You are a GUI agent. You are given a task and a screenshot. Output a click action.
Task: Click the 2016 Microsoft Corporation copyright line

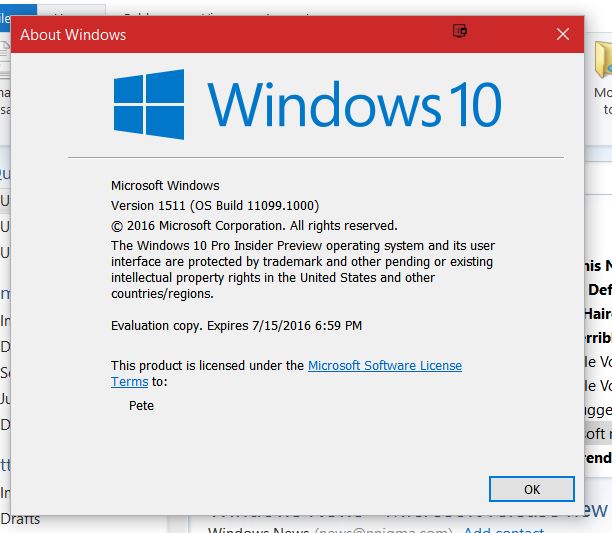[x=254, y=226]
